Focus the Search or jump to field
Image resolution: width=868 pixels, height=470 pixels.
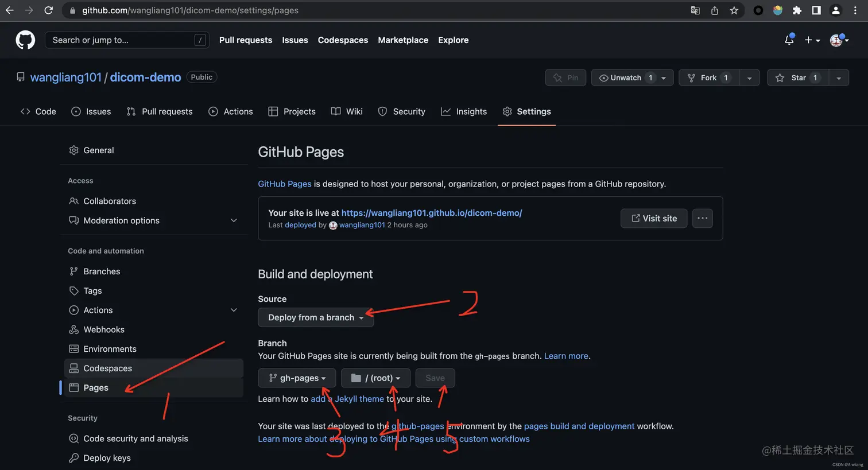127,40
